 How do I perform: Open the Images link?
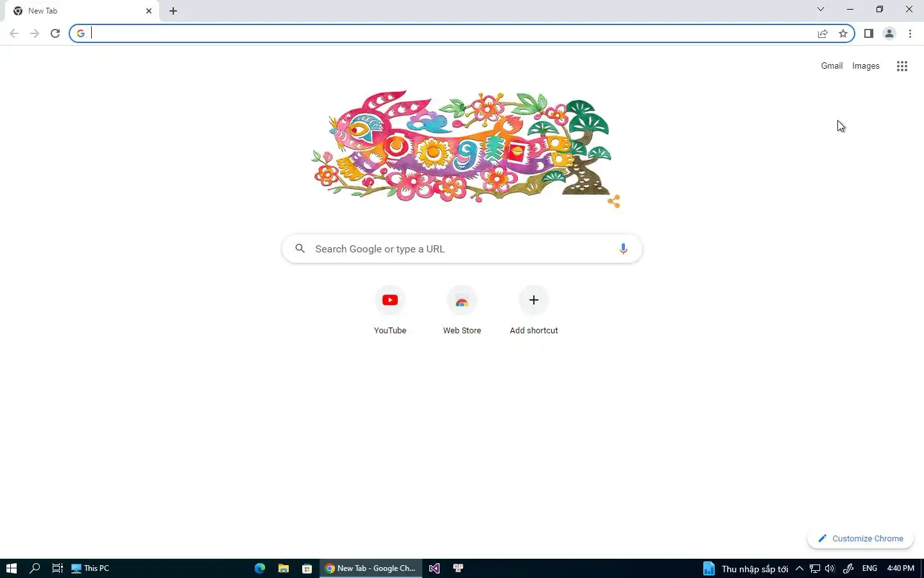(866, 66)
